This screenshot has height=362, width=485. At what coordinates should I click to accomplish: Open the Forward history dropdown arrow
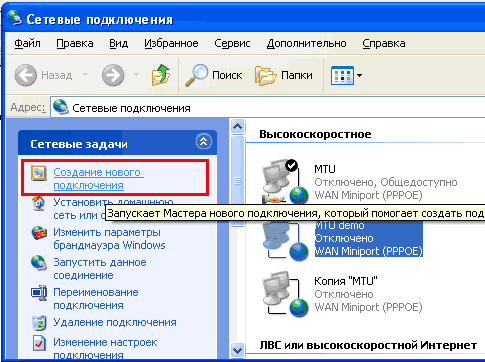[136, 75]
